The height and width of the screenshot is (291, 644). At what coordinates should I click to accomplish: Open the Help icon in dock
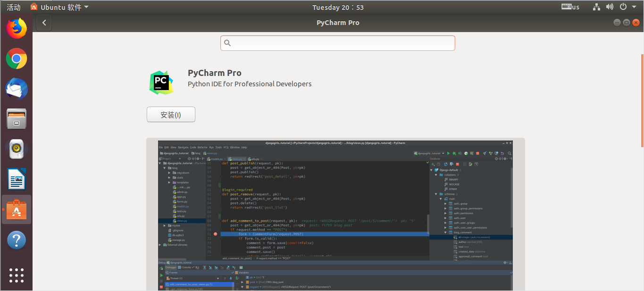17,240
